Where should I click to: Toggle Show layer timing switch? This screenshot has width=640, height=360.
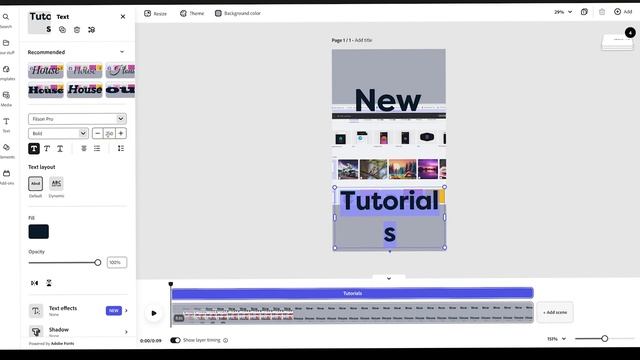click(x=175, y=340)
